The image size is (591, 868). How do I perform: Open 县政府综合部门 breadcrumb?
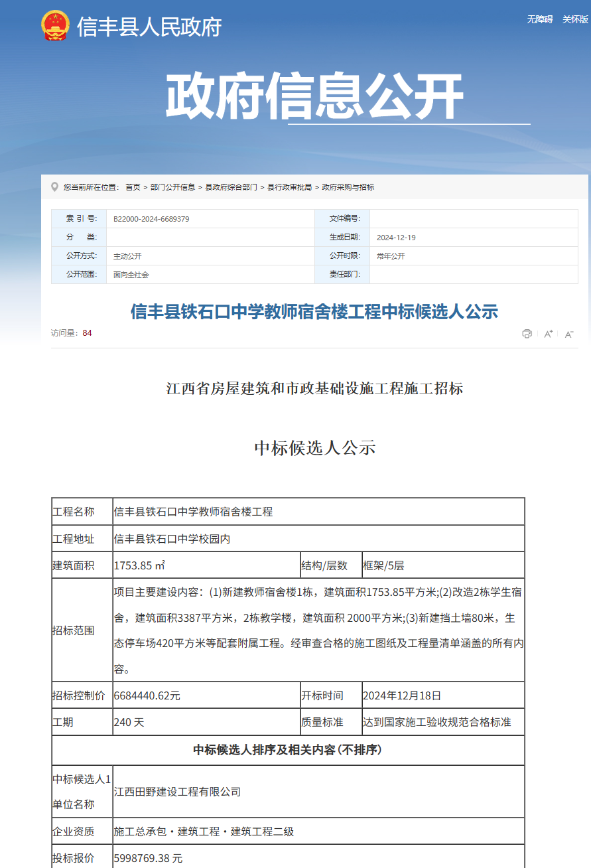231,187
